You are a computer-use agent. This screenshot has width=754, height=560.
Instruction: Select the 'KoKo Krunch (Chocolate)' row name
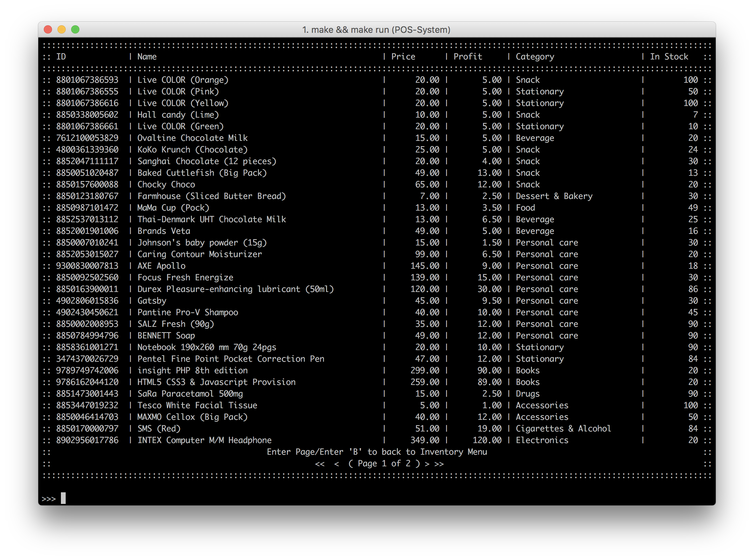[193, 150]
